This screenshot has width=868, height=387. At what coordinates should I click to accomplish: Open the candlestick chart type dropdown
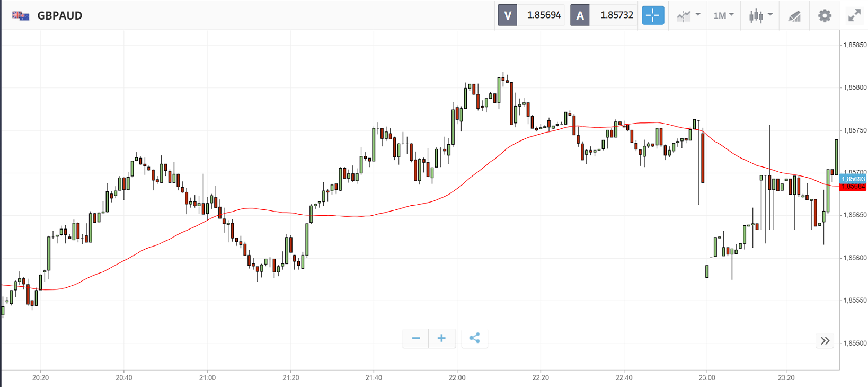[760, 15]
